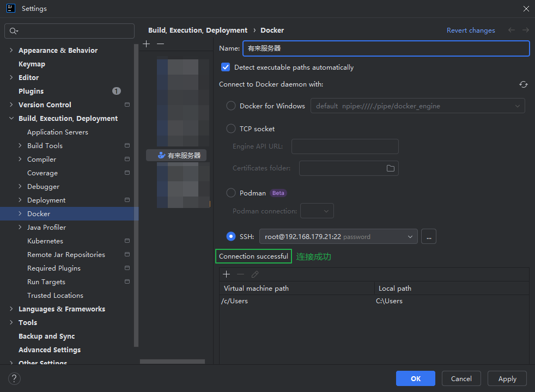The height and width of the screenshot is (392, 535).
Task: Click the refresh icon beside Connect to Docker daemon
Action: point(523,84)
